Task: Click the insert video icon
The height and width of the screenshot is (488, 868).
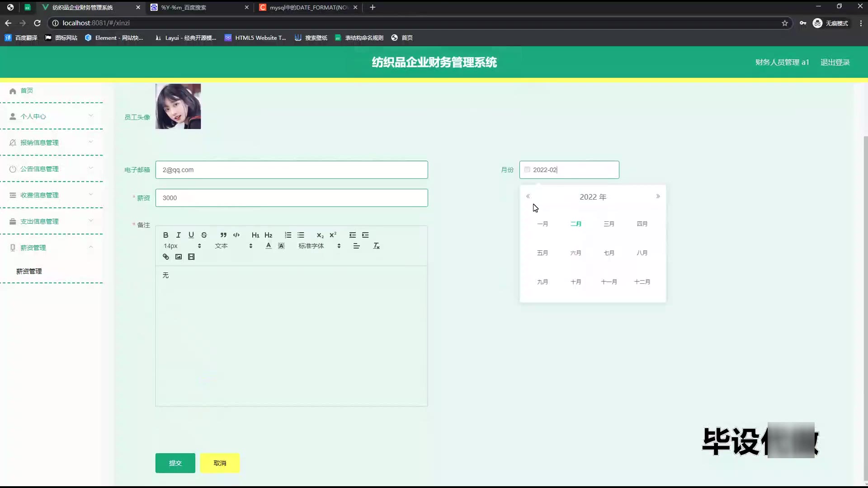Action: (191, 257)
